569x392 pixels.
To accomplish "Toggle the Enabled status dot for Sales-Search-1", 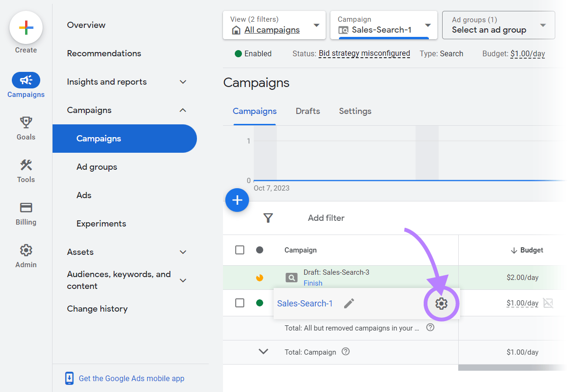I will tap(259, 303).
